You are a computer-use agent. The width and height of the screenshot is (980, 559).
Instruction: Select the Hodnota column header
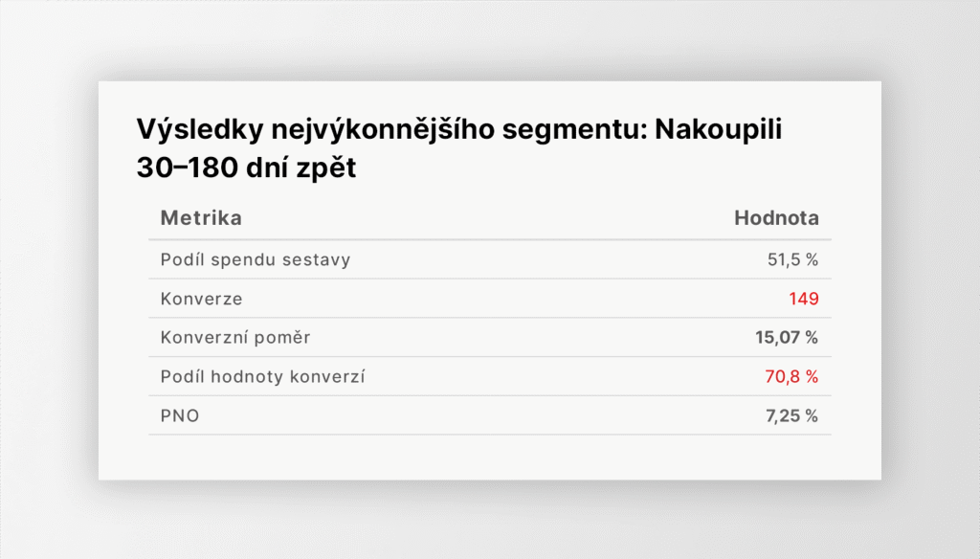776,217
